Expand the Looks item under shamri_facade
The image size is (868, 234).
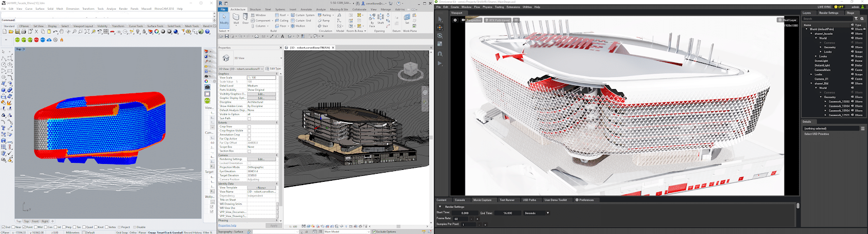(816, 56)
